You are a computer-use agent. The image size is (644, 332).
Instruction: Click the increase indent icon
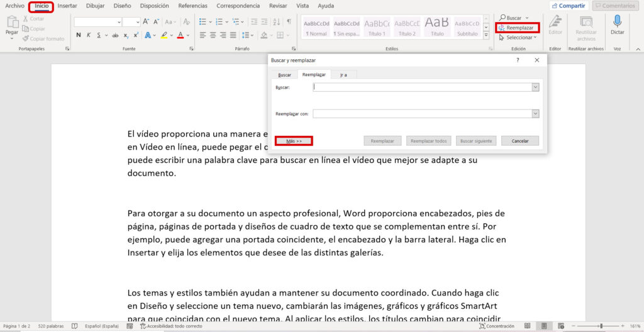(265, 22)
